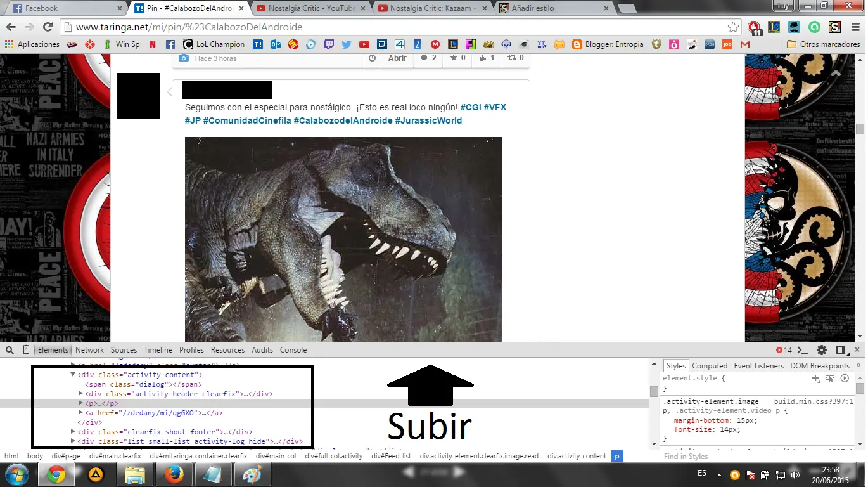Open the Outlook bookmark icon
The width and height of the screenshot is (868, 487).
coord(276,44)
